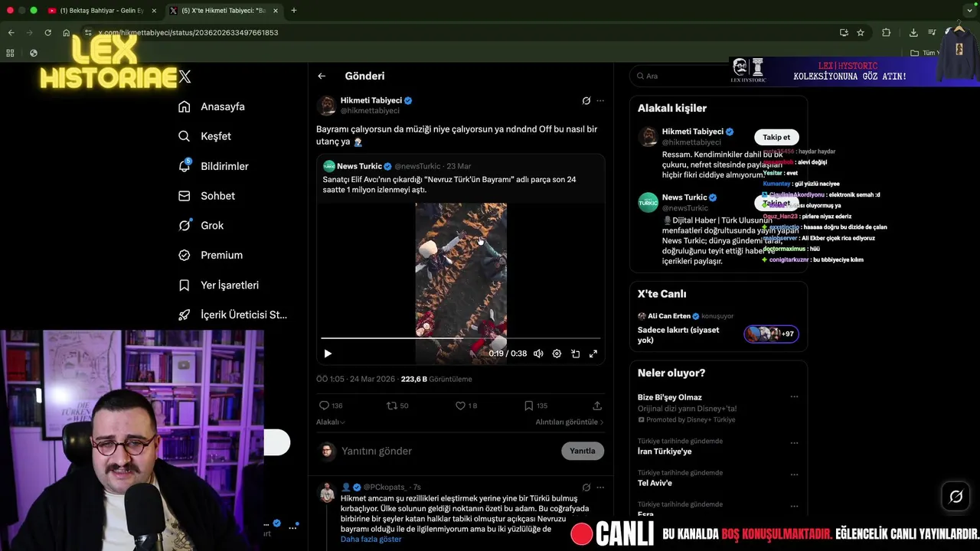Click the reply icon with 136
Viewport: 980px width, 551px height.
click(331, 406)
